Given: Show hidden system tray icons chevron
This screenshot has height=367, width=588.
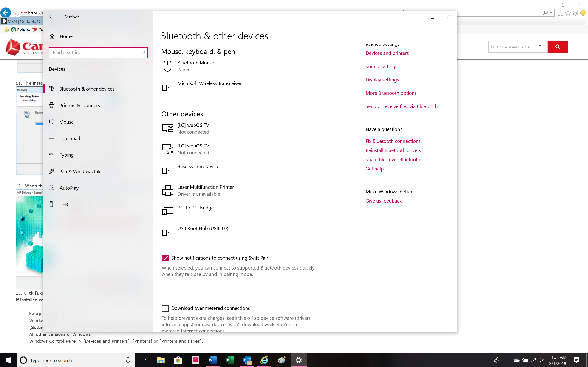Looking at the screenshot, I should tap(508, 360).
